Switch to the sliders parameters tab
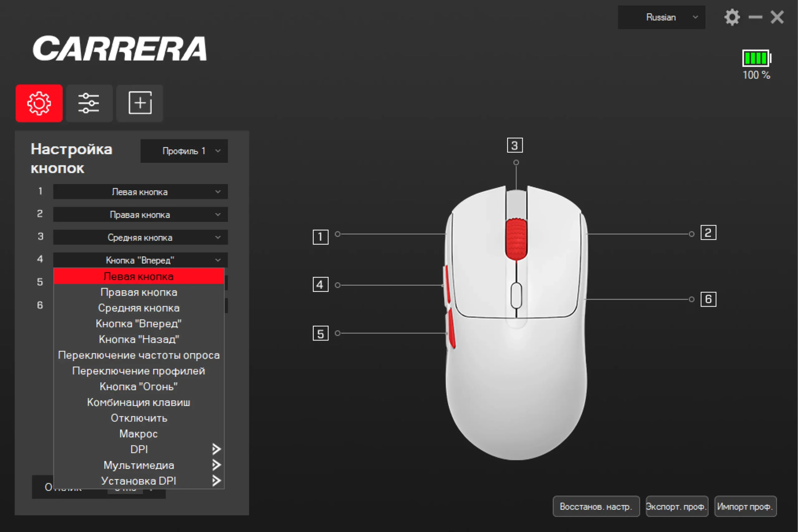The height and width of the screenshot is (532, 798). (89, 103)
